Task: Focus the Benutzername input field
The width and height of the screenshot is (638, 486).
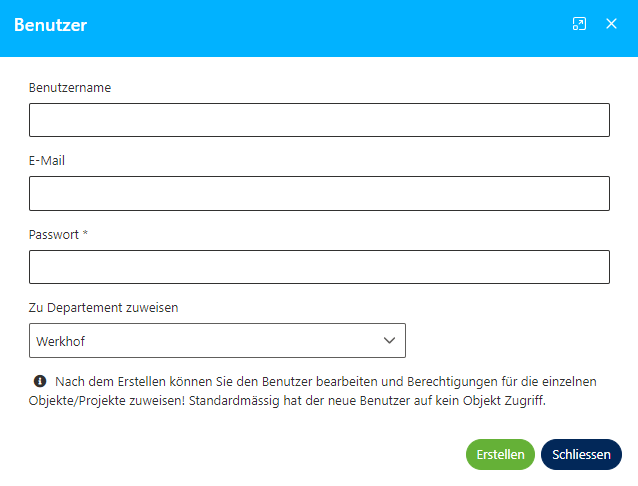Action: coord(319,120)
